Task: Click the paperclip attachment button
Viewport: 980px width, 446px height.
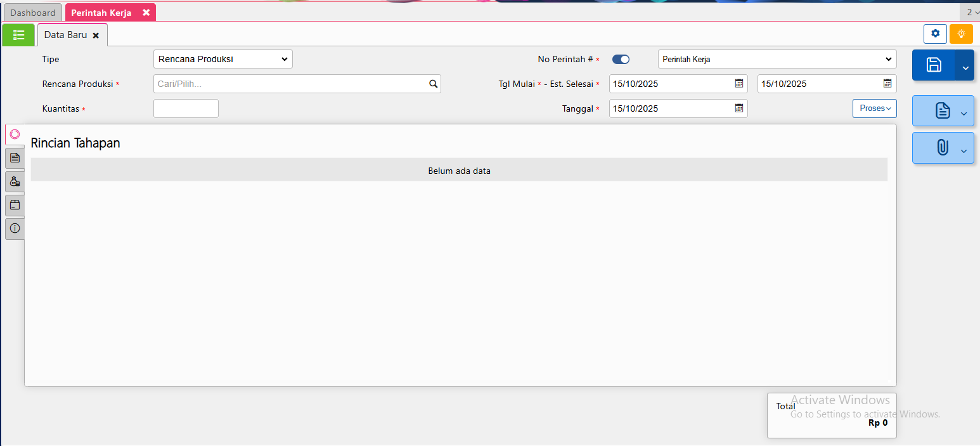Action: tap(942, 148)
